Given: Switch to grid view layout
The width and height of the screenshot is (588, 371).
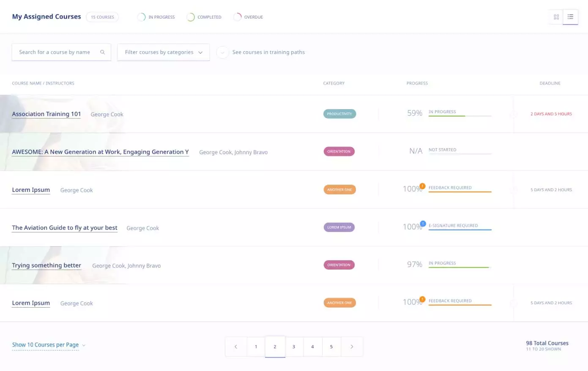Looking at the screenshot, I should [555, 17].
